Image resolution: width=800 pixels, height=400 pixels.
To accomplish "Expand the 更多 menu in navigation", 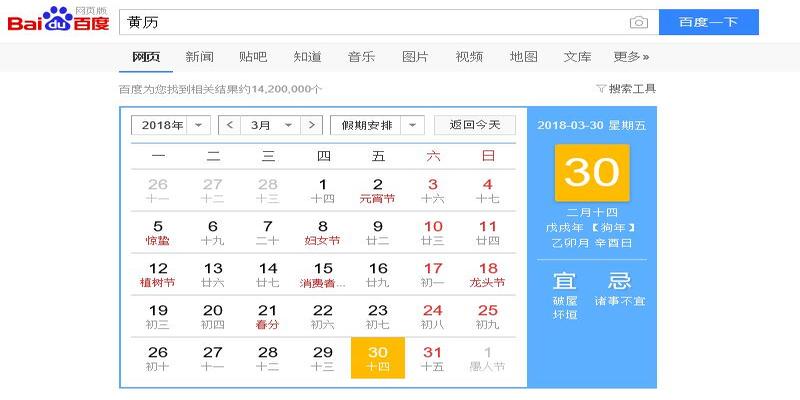I will coord(631,57).
